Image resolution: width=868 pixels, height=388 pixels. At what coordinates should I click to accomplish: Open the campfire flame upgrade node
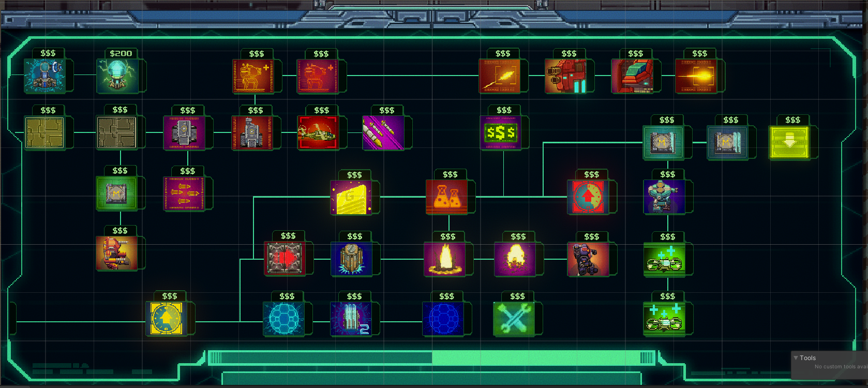(445, 259)
